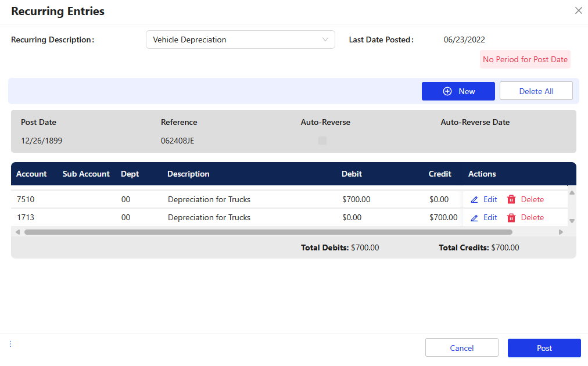Click the Auto-Reverse Date label
Screen dimensions: 588x366
(475, 122)
